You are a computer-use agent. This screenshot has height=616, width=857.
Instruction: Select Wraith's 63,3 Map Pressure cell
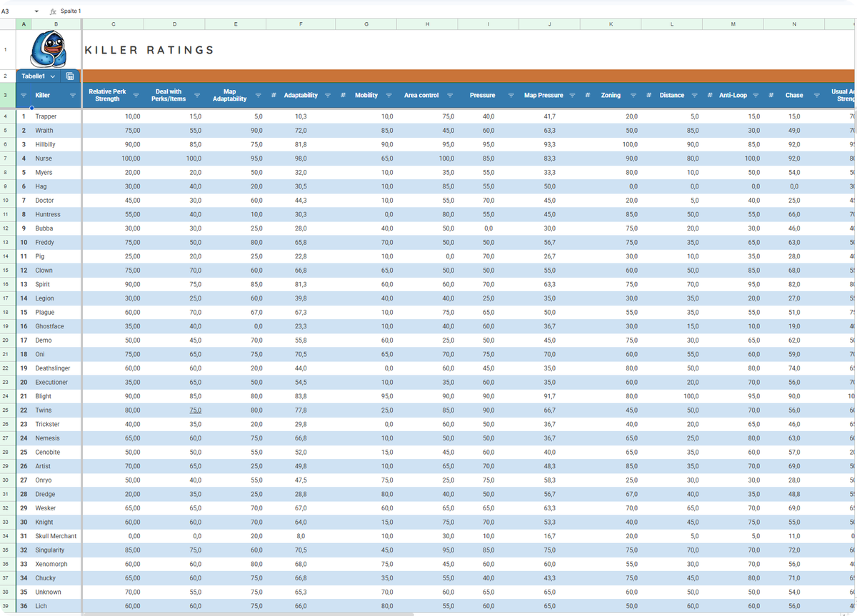point(549,131)
